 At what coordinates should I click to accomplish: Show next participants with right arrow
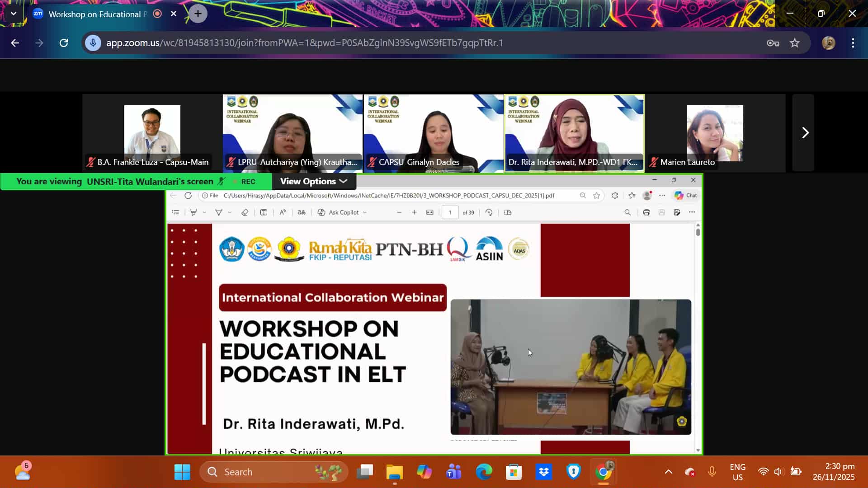click(805, 133)
